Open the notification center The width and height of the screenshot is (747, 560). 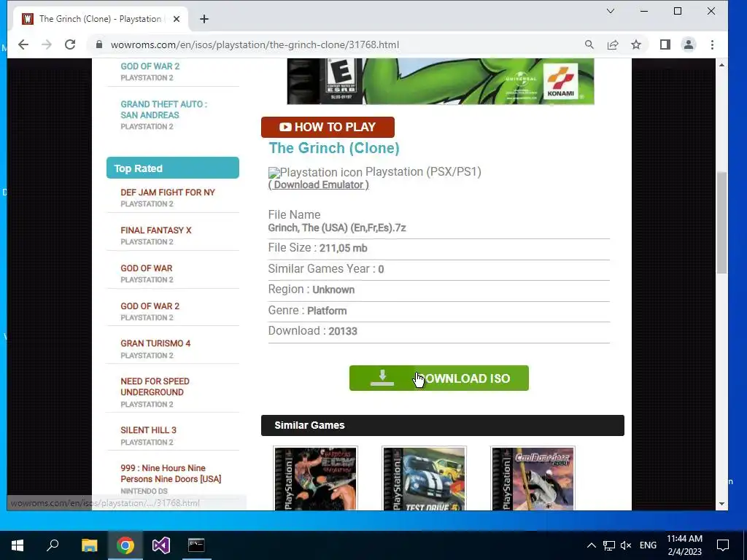(x=723, y=545)
